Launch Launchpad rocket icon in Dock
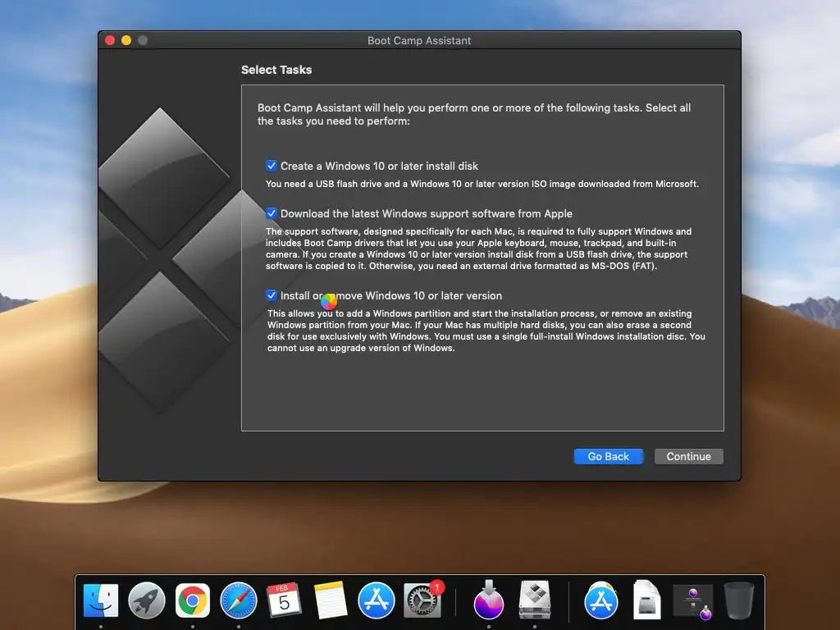The height and width of the screenshot is (630, 840). point(147,600)
